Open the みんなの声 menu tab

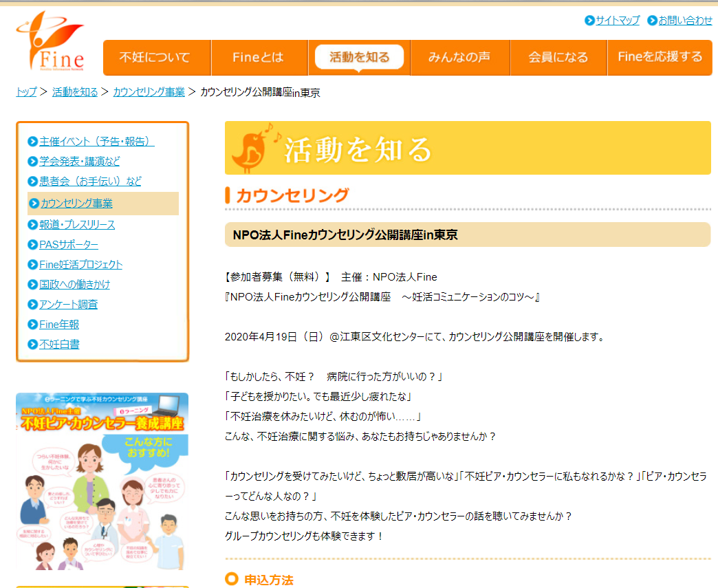tap(460, 58)
